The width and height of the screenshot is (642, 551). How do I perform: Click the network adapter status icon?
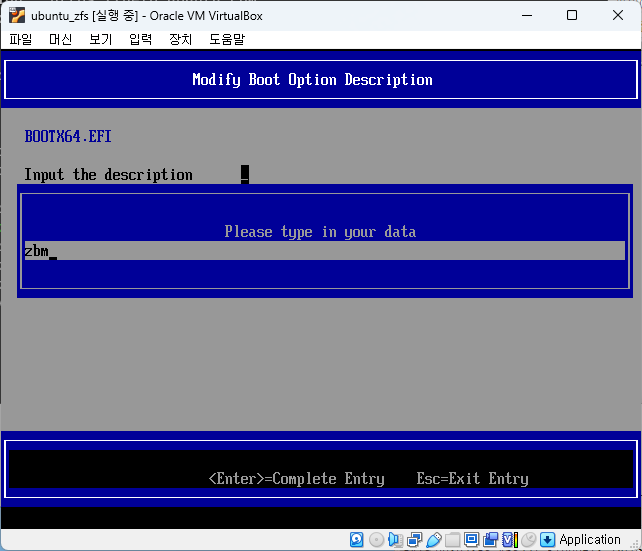click(x=414, y=539)
